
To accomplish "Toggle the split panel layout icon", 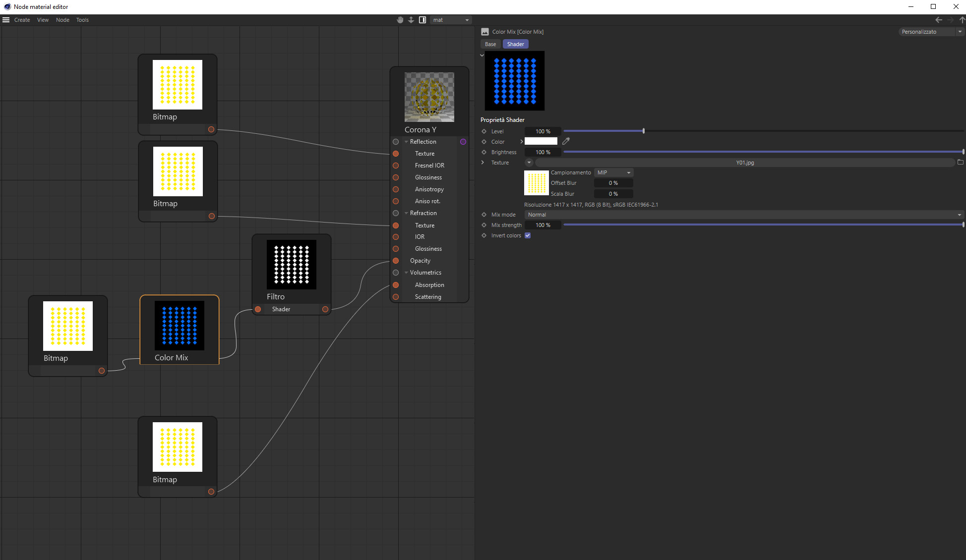I will (x=423, y=20).
